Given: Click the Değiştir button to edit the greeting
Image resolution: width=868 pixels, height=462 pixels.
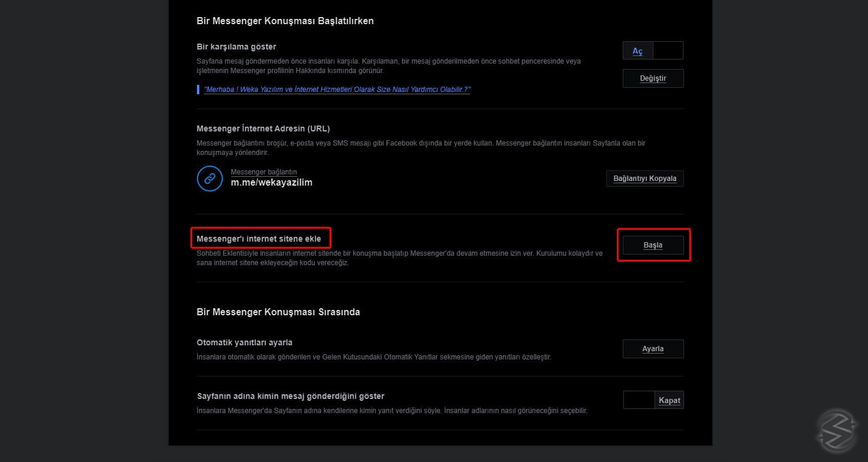Looking at the screenshot, I should click(x=653, y=78).
